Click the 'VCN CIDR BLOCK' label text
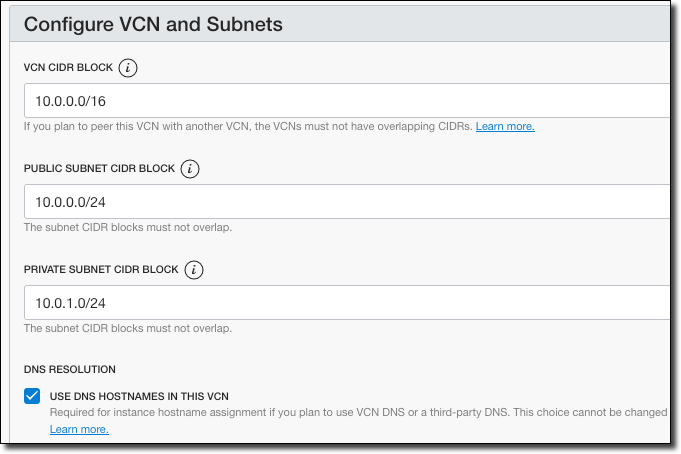 pos(67,68)
